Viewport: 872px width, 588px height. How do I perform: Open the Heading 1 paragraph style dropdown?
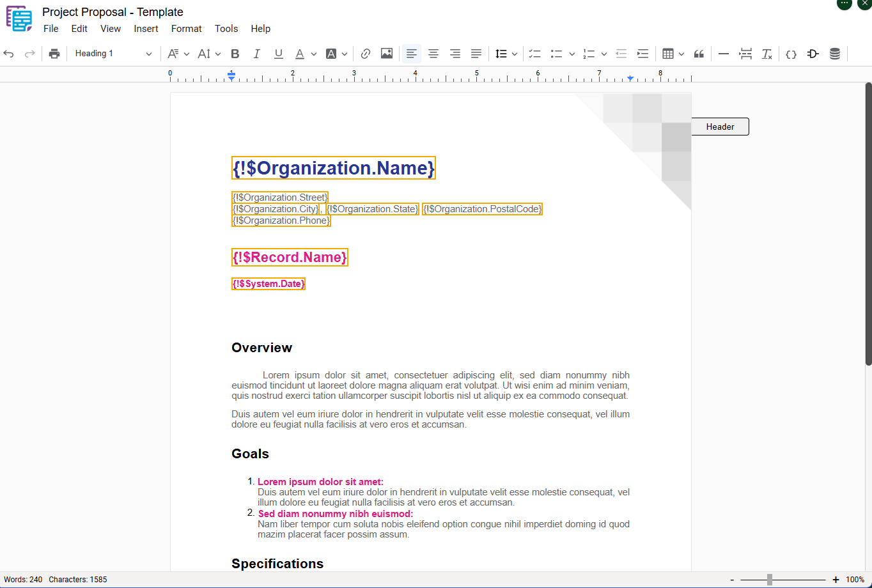tap(113, 54)
